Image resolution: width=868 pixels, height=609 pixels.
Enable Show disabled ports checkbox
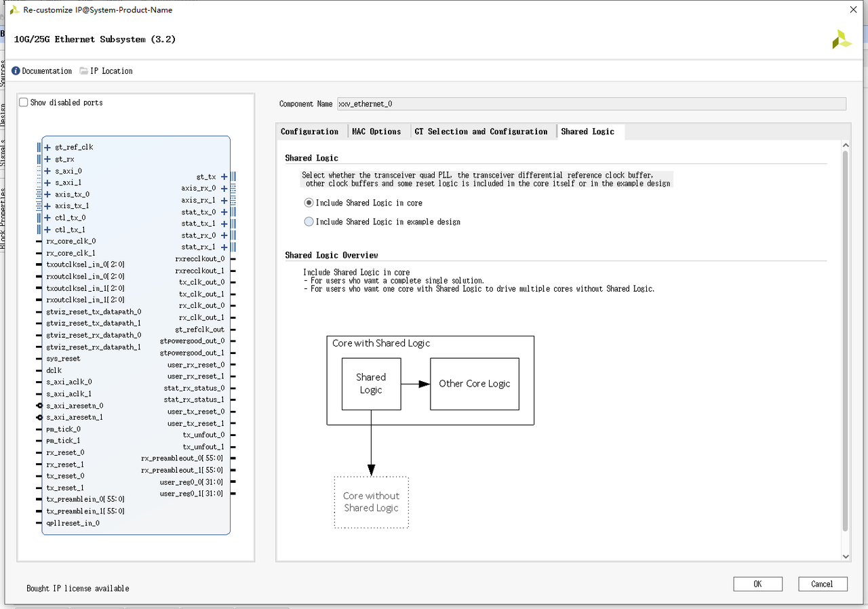pyautogui.click(x=24, y=102)
